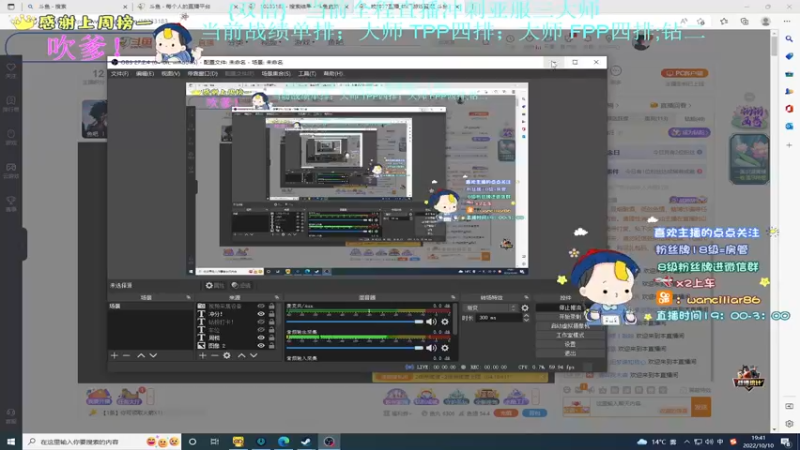Click 启动虚拟摄像机 virtual camera button

pyautogui.click(x=570, y=326)
